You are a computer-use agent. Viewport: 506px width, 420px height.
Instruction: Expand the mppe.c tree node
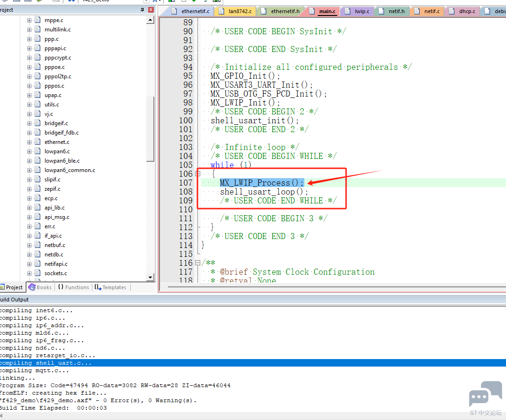30,20
